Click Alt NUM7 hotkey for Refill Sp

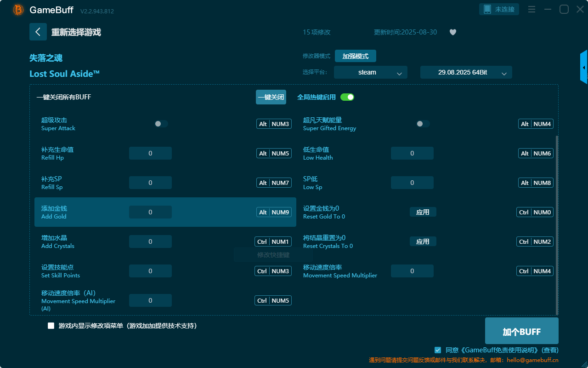(x=274, y=183)
